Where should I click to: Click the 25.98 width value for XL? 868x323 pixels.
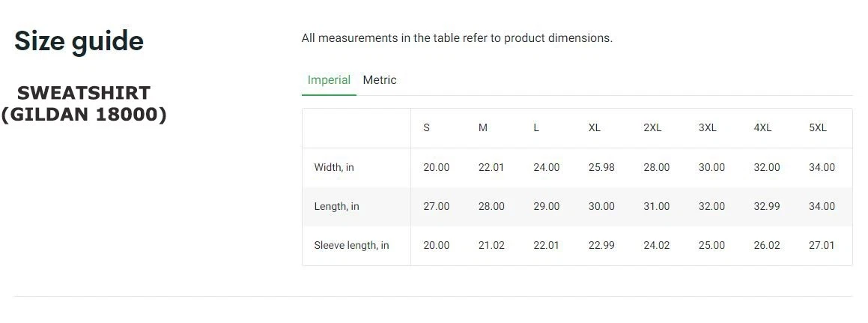(x=601, y=168)
